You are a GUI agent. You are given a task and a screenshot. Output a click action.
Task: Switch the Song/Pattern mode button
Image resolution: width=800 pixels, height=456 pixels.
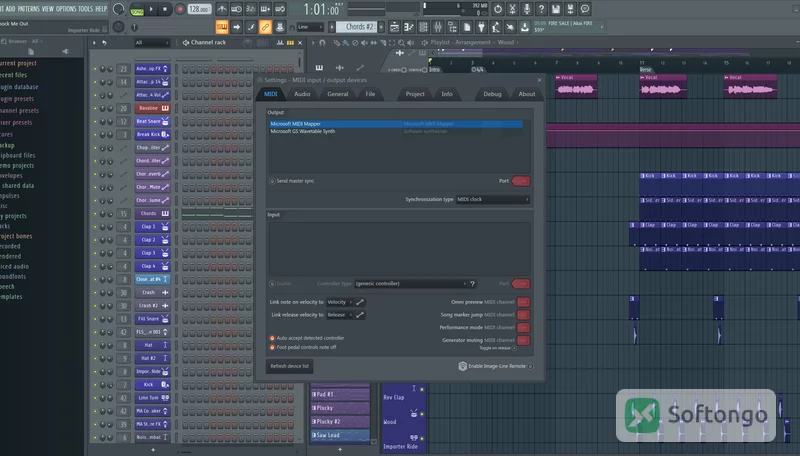(x=137, y=10)
